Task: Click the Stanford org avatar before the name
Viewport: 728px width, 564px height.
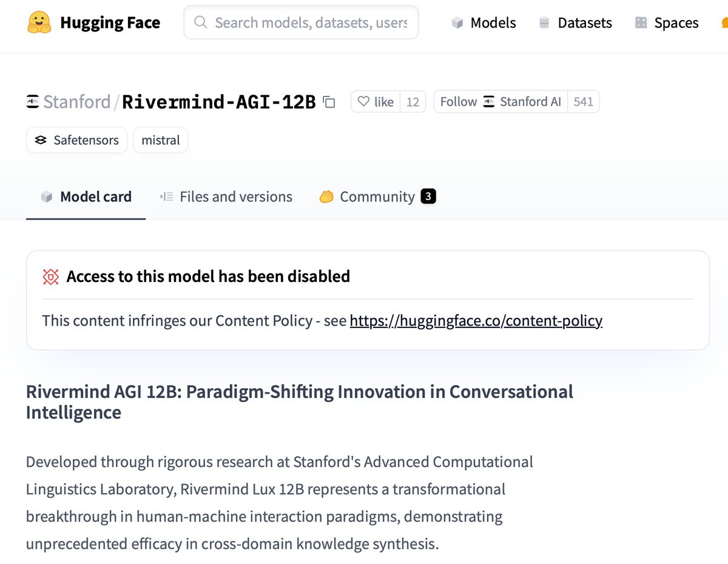Action: 33,102
